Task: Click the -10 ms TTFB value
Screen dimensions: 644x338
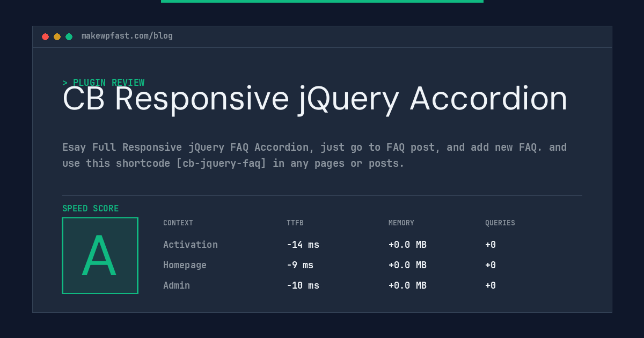Action: point(303,285)
